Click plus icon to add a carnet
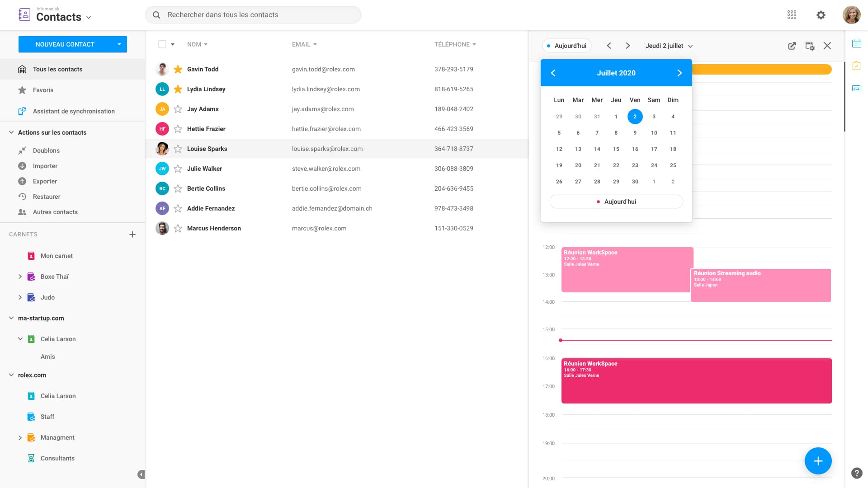This screenshot has width=868, height=488. (x=132, y=235)
